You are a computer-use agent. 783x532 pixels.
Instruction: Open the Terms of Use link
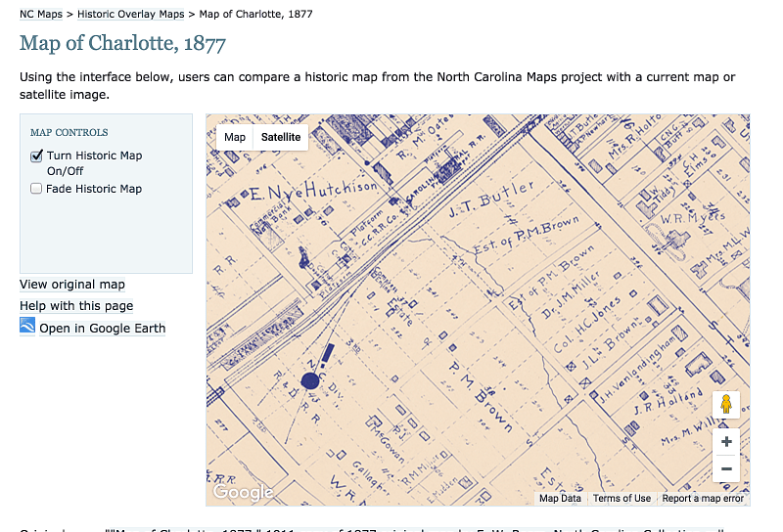[622, 498]
